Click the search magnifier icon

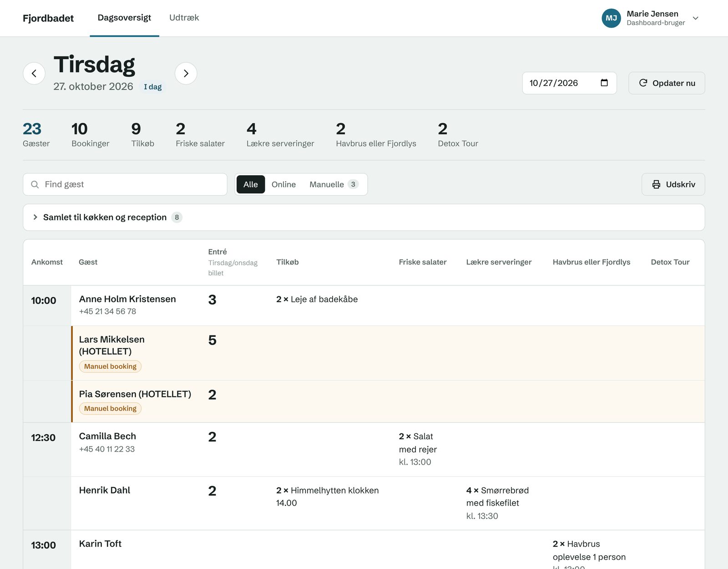coord(35,184)
